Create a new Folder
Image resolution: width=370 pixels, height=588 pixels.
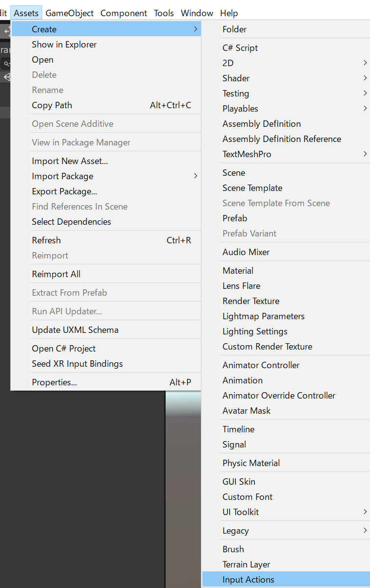click(234, 29)
